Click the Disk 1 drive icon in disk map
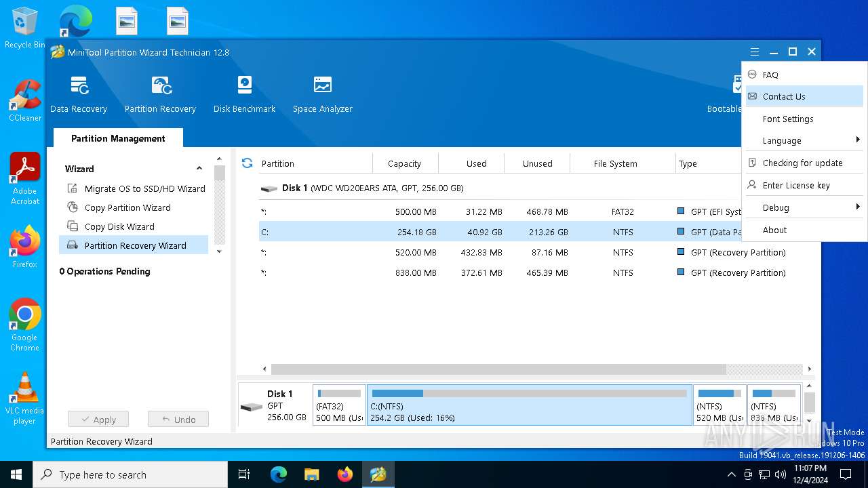The width and height of the screenshot is (868, 488). 252,407
